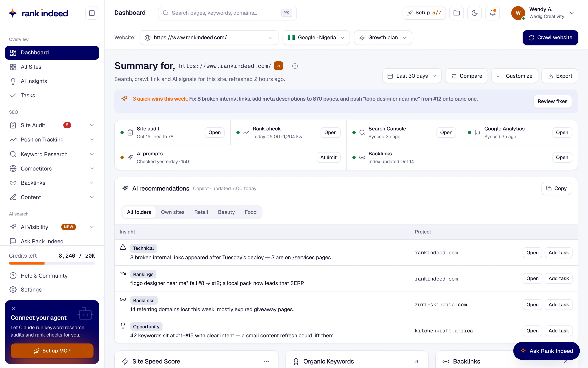Open the zuri-skincare.com backlinks insight

point(532,304)
